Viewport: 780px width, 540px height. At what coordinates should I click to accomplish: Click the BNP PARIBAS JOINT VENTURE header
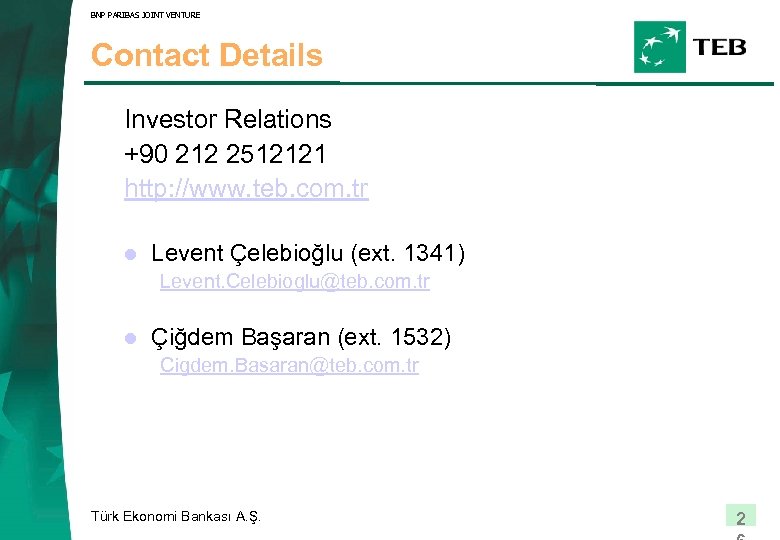click(x=145, y=15)
